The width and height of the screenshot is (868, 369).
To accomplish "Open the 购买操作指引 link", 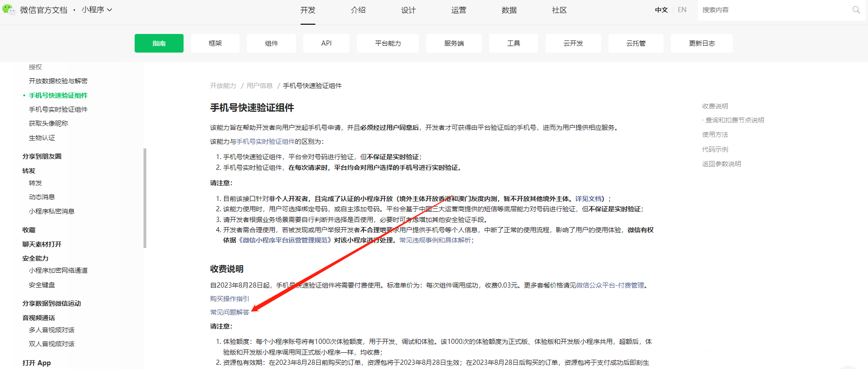I will click(230, 299).
